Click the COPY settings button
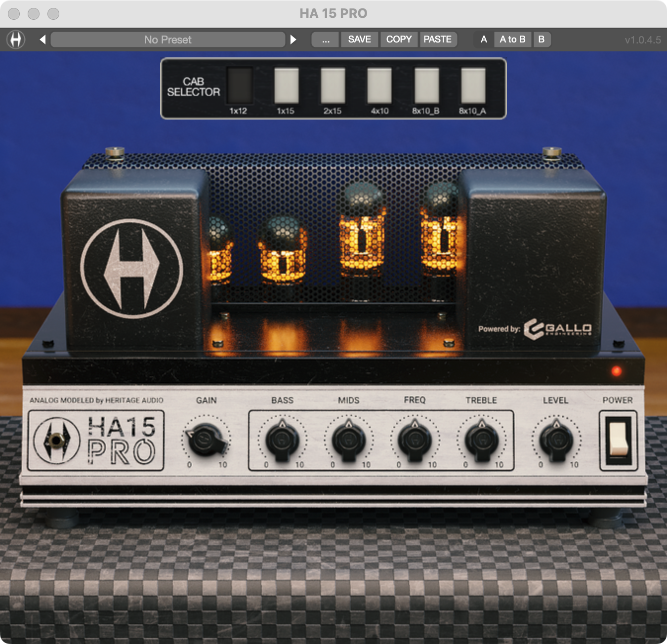The width and height of the screenshot is (667, 644). click(x=399, y=40)
